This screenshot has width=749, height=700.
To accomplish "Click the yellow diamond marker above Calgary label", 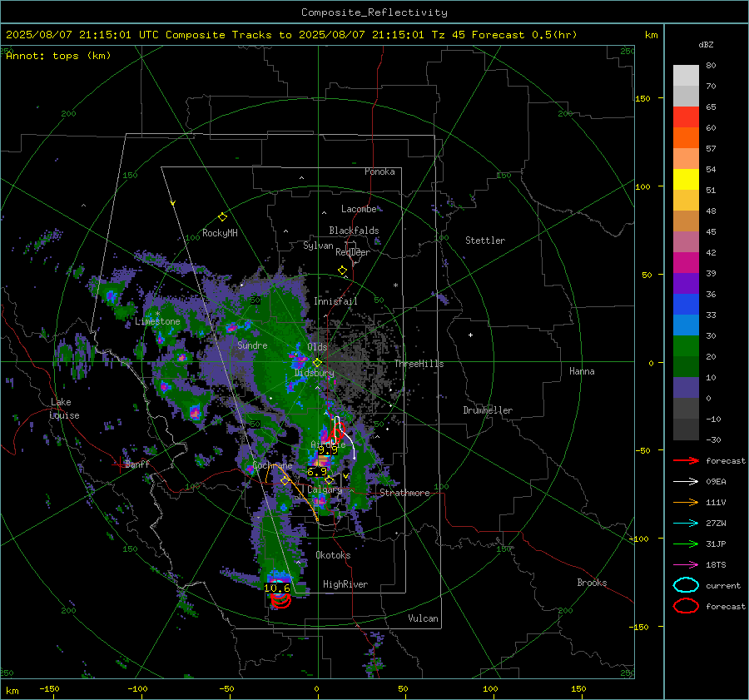I will [329, 479].
